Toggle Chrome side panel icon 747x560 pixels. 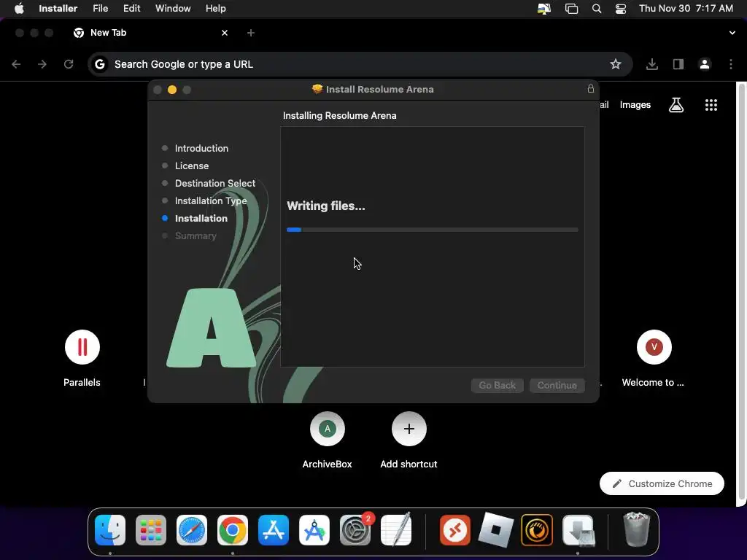[678, 64]
